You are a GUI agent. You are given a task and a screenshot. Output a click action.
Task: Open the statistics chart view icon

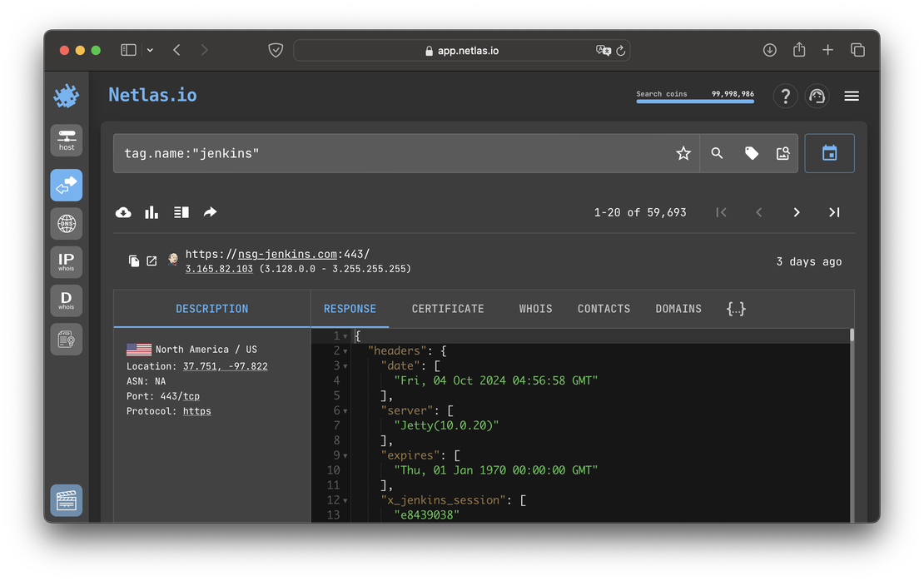(152, 212)
